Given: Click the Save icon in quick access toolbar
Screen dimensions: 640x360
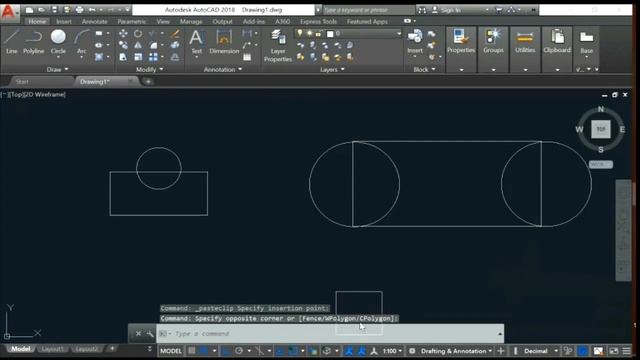Looking at the screenshot, I should click(54, 10).
